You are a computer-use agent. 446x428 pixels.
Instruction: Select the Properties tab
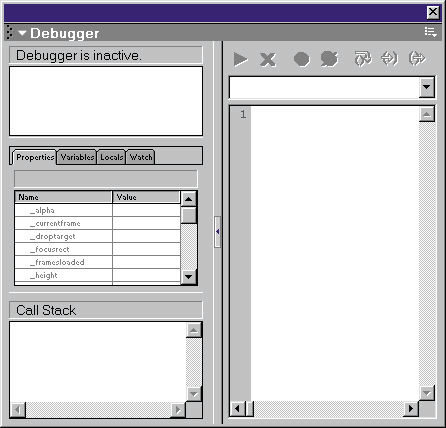point(34,157)
